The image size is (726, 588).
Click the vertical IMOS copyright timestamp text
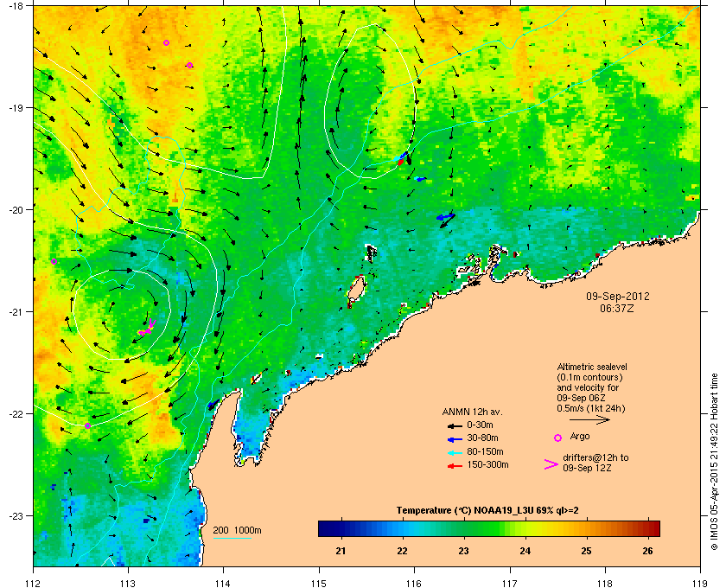click(x=715, y=462)
